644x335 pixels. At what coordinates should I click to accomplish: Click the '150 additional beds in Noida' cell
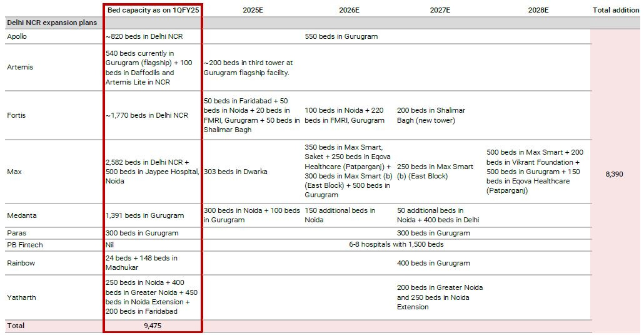coord(340,215)
